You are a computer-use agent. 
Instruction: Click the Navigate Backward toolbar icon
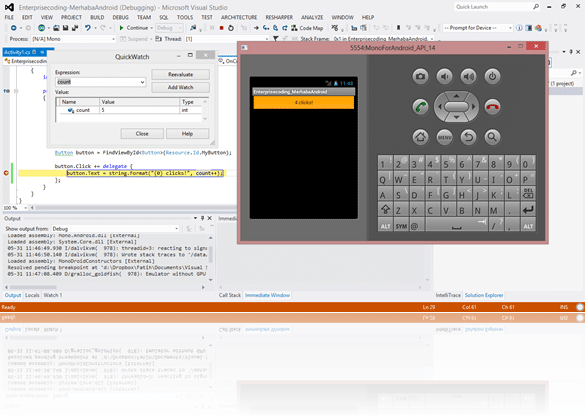point(13,28)
